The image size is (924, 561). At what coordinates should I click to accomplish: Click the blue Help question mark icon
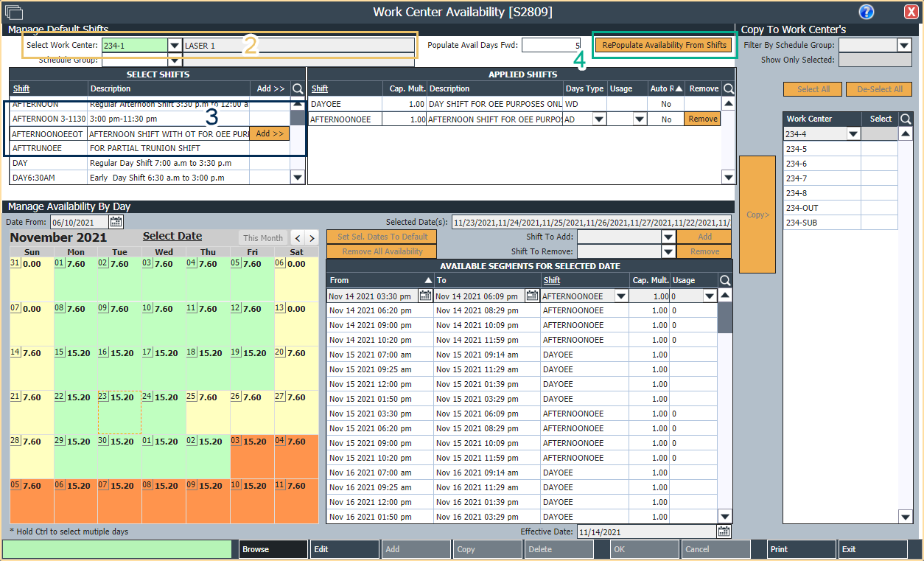coord(867,11)
